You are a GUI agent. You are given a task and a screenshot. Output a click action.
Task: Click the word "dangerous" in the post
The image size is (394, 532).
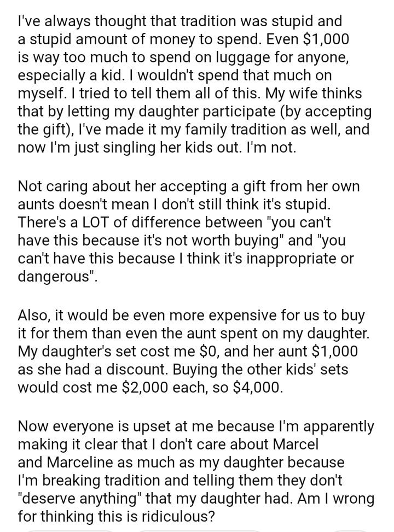pos(56,277)
